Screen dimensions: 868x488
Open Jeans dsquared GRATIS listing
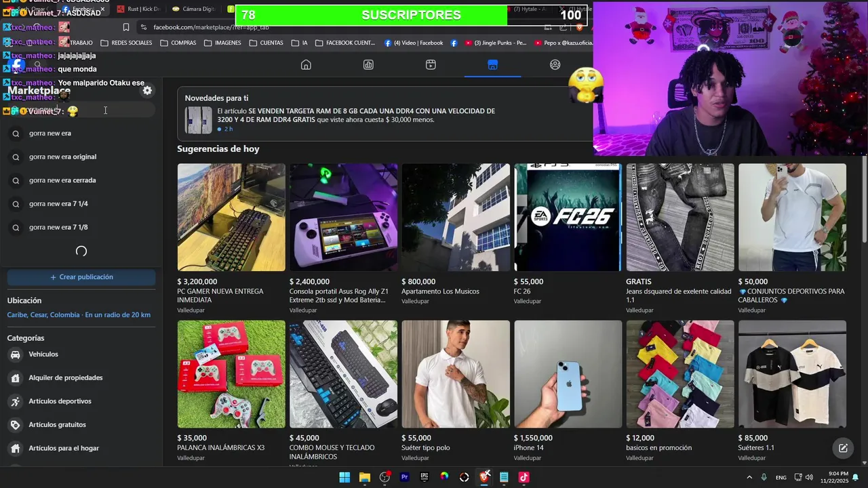coord(680,217)
